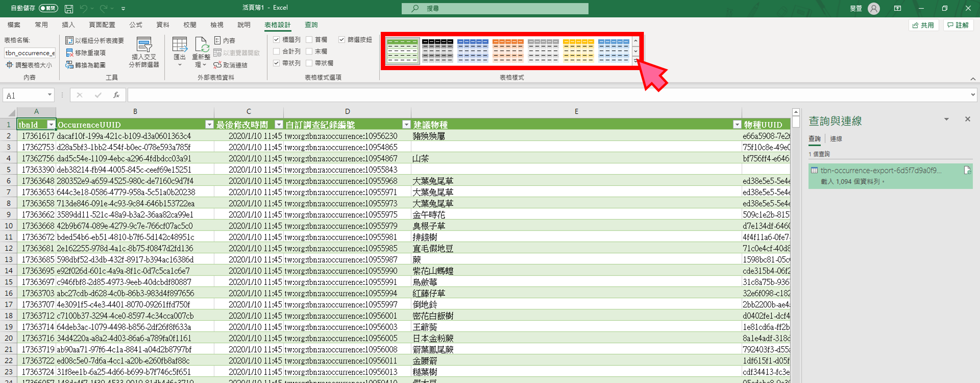Viewport: 980px width, 383px height.
Task: Click the insert function fx icon
Action: pos(116,95)
